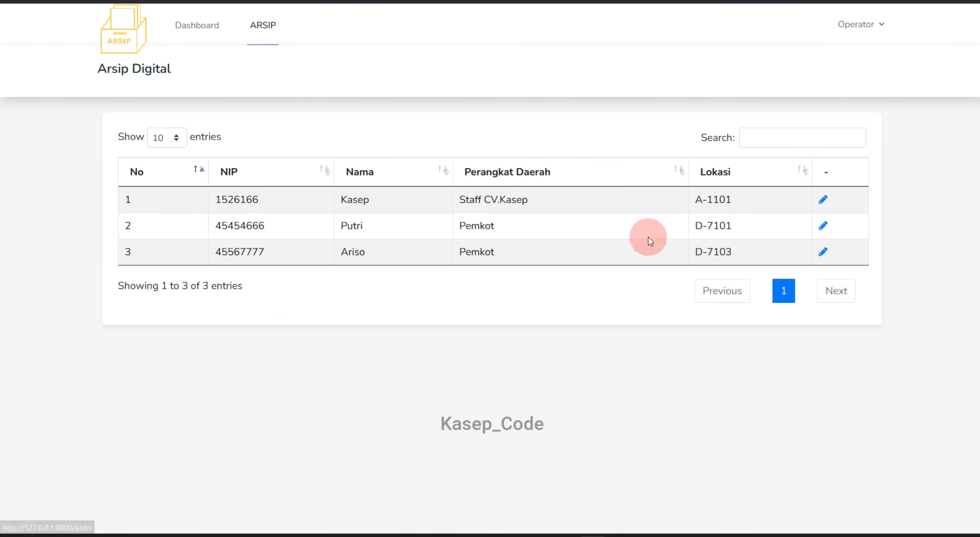Click the ARSIP box logo
Screen dimensions: 980x537
click(x=123, y=29)
